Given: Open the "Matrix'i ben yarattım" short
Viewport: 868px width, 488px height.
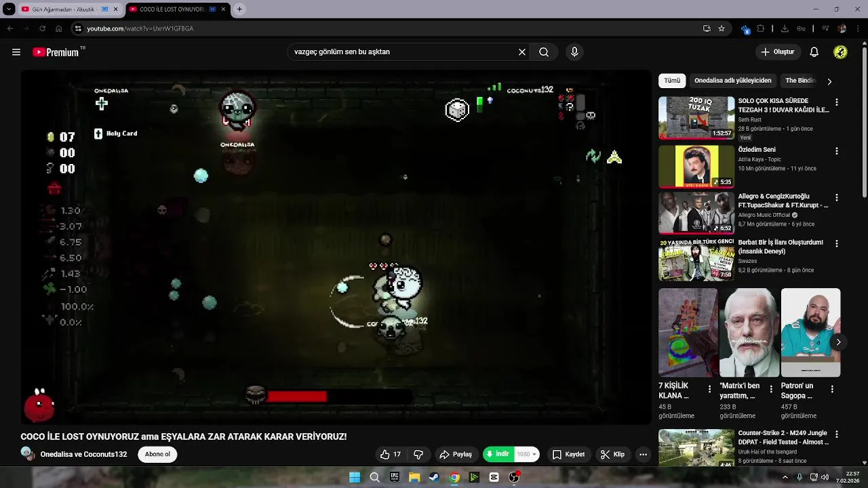Looking at the screenshot, I should coord(749,333).
